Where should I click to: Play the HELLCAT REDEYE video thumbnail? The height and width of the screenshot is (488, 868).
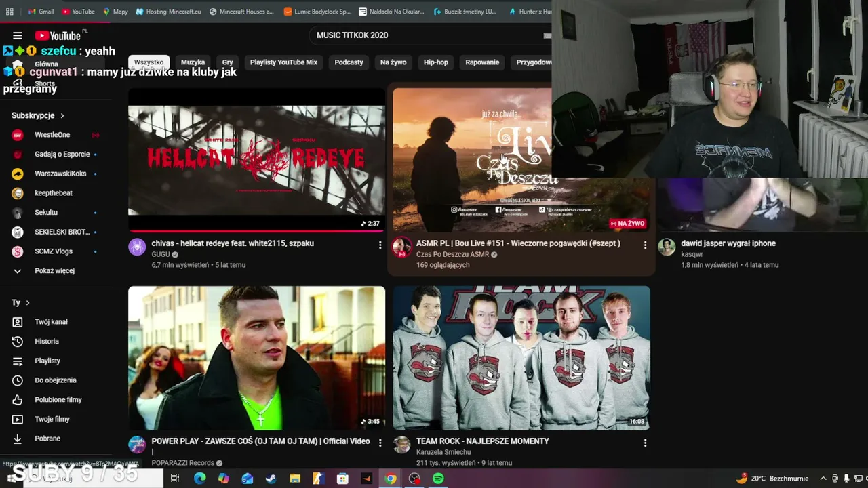click(256, 160)
